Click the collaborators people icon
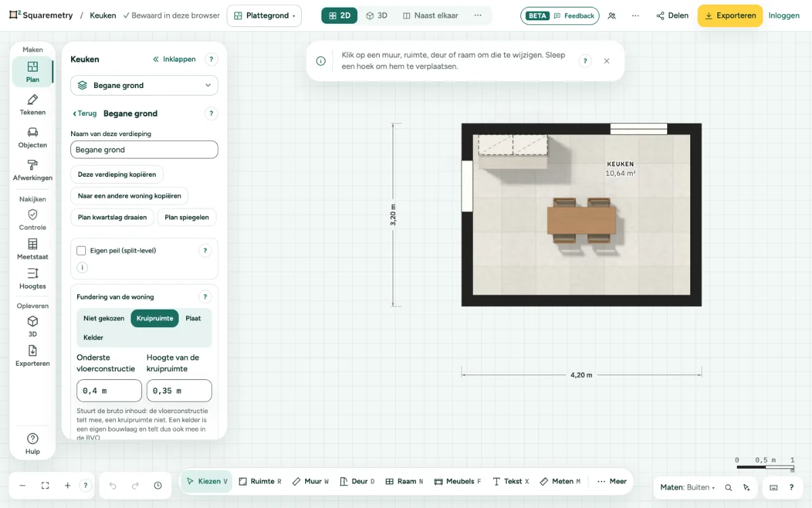 coord(612,16)
